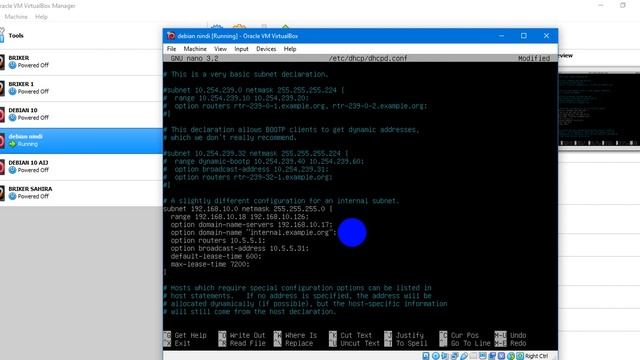Select the DEBIAN 10 AIJ virtual machine
The height and width of the screenshot is (360, 640).
coord(81,167)
